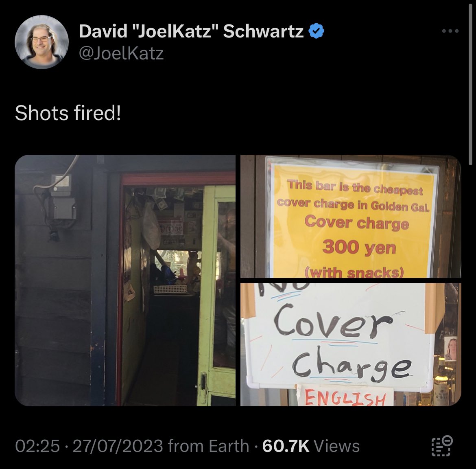Click the vertical scrollbar on the right edge

[471, 83]
